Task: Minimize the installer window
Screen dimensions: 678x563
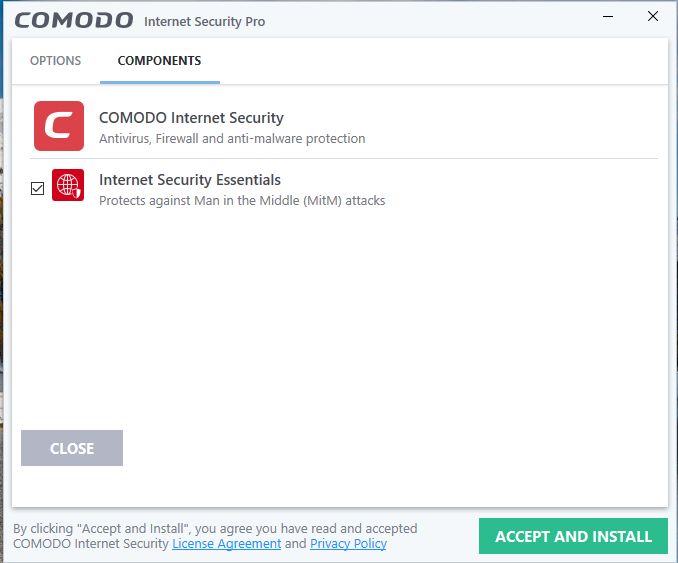Action: 607,17
